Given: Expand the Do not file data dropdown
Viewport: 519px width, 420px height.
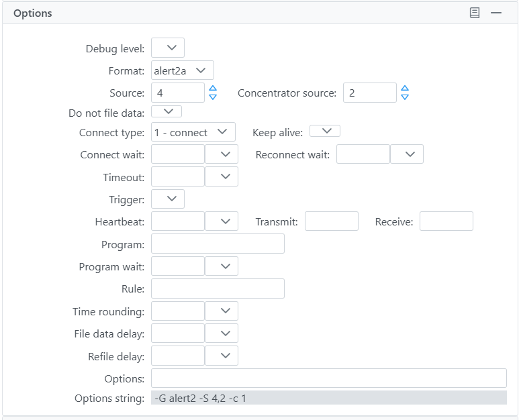Looking at the screenshot, I should click(167, 111).
